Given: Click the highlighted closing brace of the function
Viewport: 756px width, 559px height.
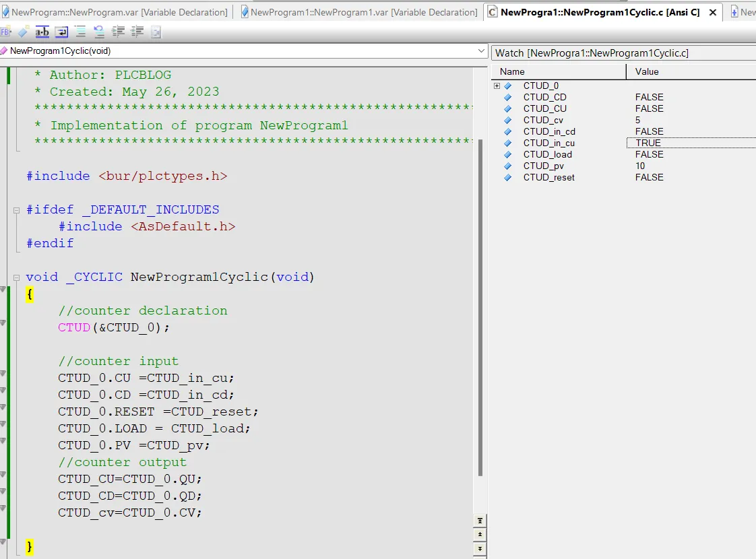Looking at the screenshot, I should [30, 547].
